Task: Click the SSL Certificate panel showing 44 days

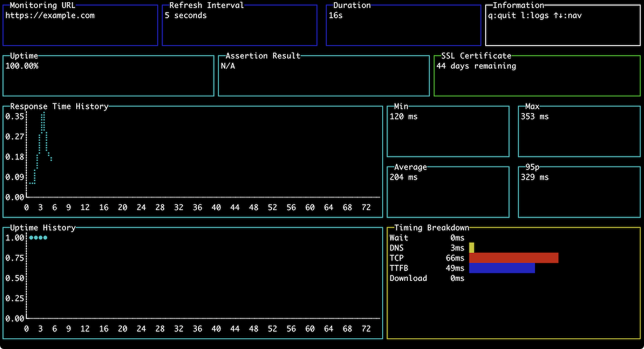Action: click(x=537, y=75)
